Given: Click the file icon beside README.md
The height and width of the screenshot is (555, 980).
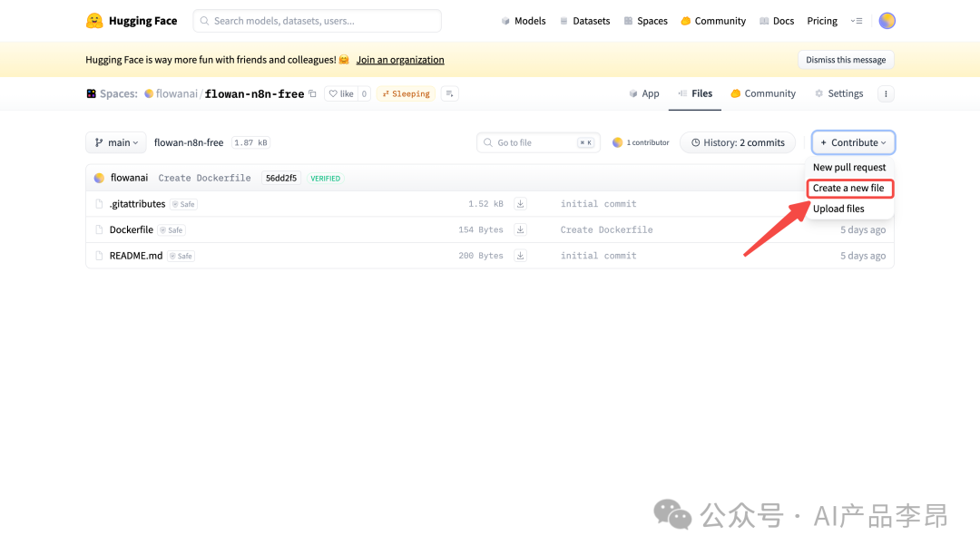Looking at the screenshot, I should coord(99,256).
